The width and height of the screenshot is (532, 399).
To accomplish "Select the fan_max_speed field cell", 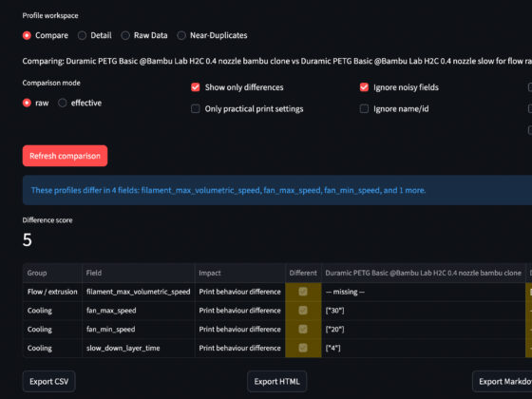I will point(139,311).
